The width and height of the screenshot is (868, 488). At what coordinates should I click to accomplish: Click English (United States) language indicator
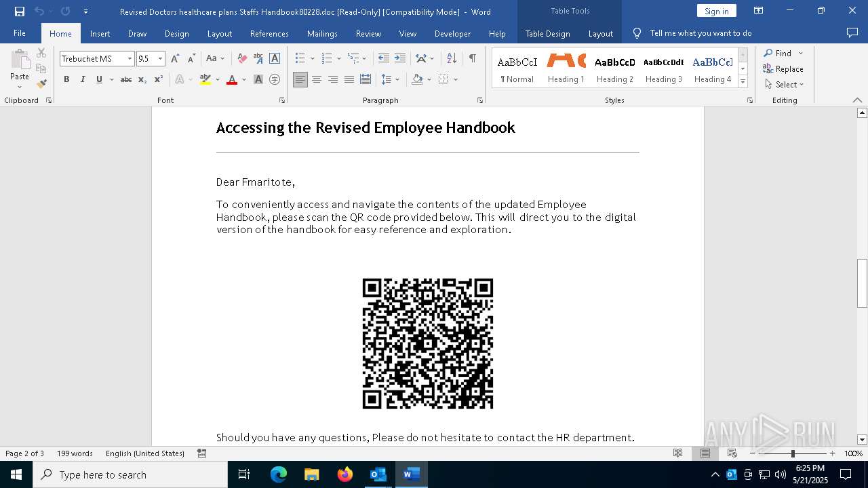coord(145,453)
